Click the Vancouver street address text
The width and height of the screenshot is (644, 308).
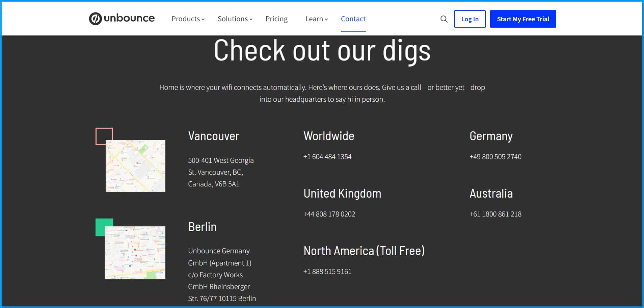coord(221,172)
